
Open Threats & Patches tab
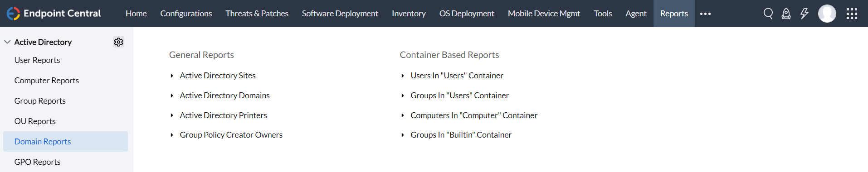click(257, 14)
